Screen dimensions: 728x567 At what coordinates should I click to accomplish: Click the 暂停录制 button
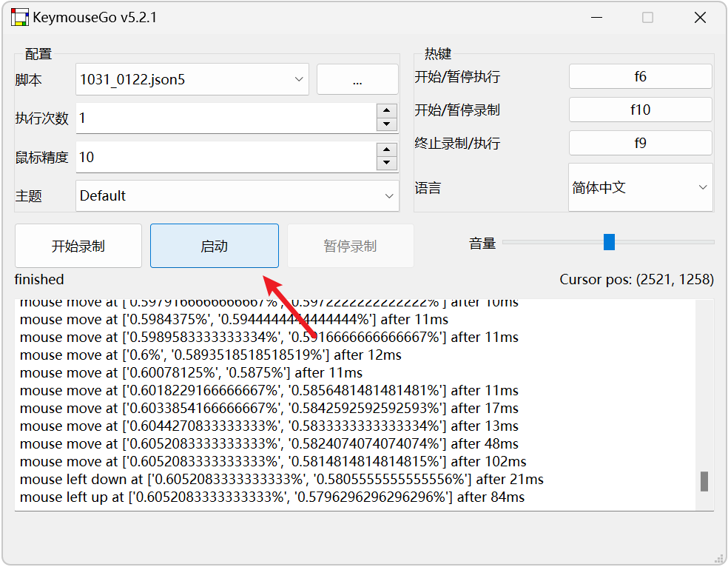350,246
